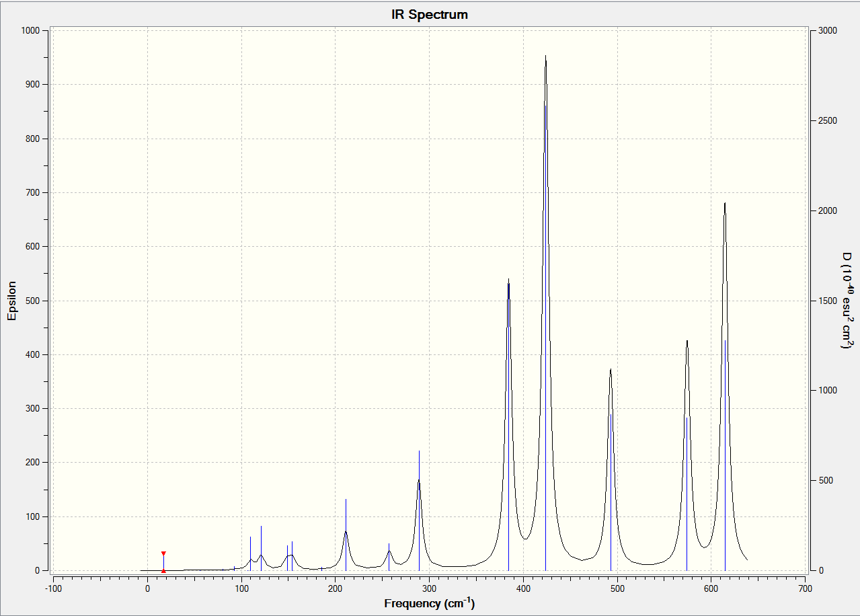Click the red marker near frequency 17
The height and width of the screenshot is (616, 860).
click(163, 562)
